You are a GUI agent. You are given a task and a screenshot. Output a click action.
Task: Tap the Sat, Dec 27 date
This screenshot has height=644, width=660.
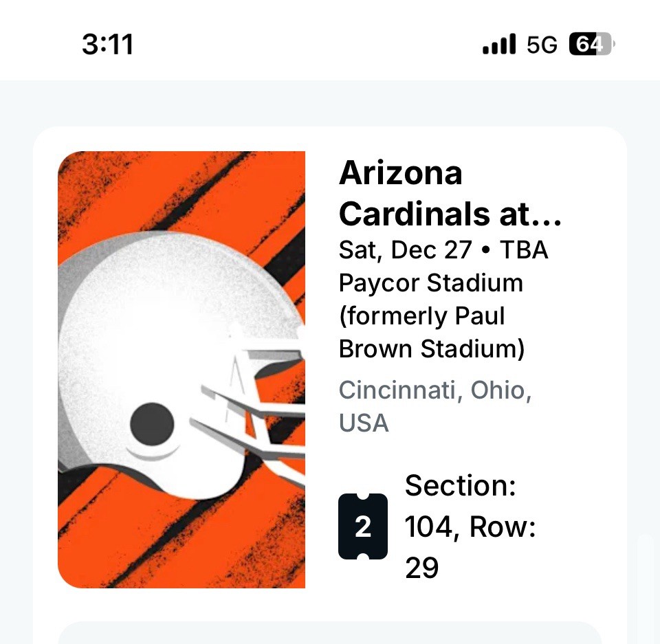(405, 249)
